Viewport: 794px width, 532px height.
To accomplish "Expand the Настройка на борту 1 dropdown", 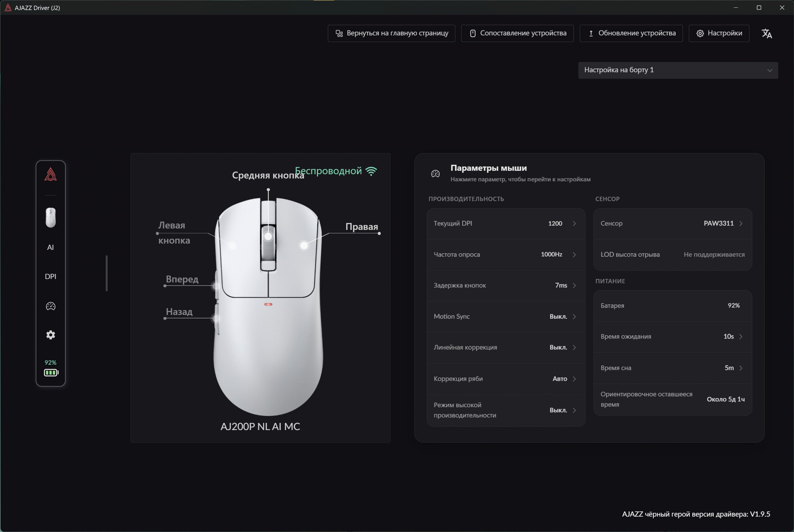I will coord(678,70).
